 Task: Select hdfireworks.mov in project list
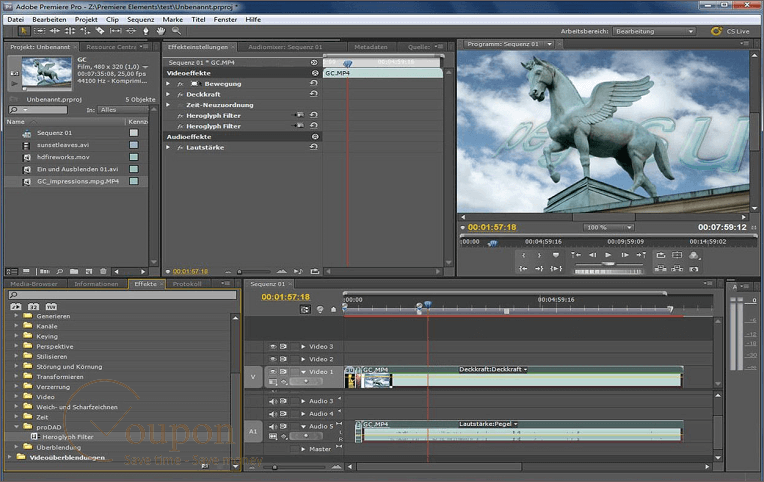63,157
